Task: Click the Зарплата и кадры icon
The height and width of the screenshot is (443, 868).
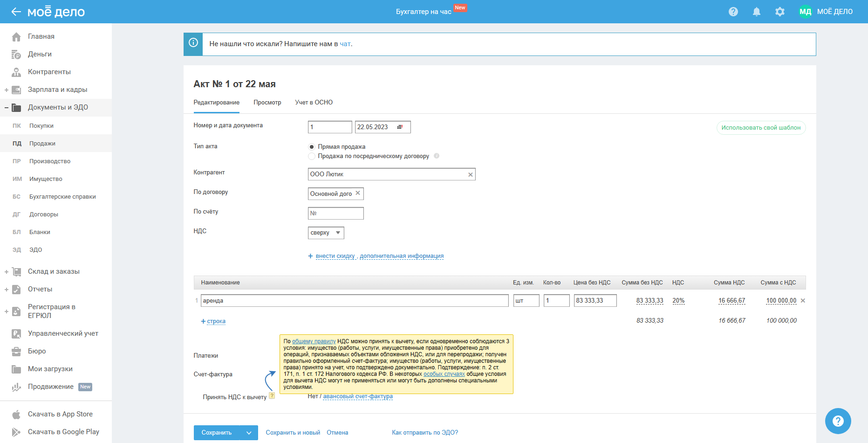Action: click(x=16, y=90)
